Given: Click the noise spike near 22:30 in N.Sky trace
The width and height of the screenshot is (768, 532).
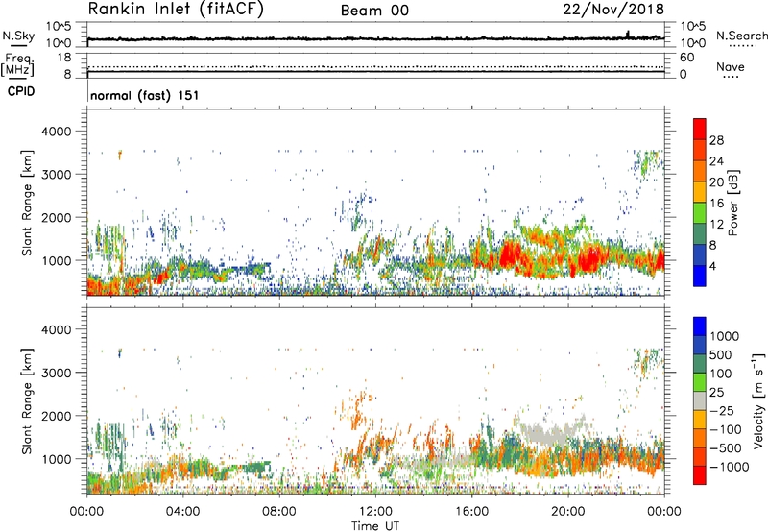Looking at the screenshot, I should 628,34.
